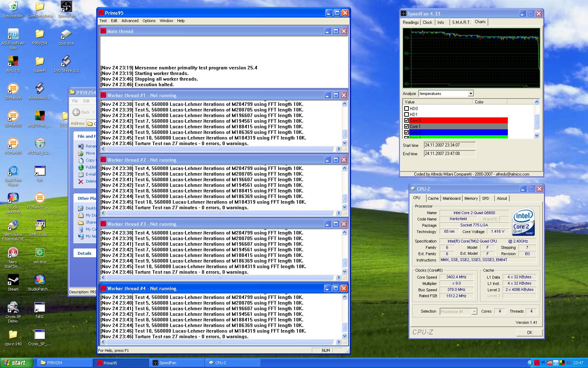This screenshot has height=368, width=588.
Task: Open the WMEncoder desktop icon
Action: click(x=40, y=228)
